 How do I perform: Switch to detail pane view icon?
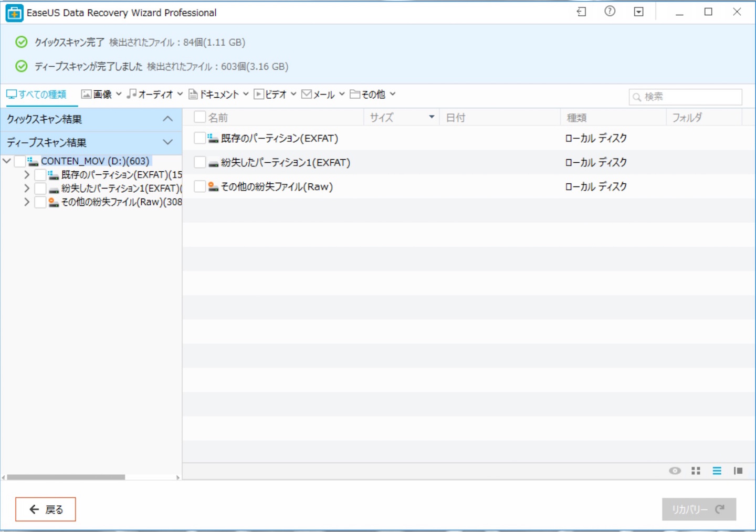click(x=738, y=471)
